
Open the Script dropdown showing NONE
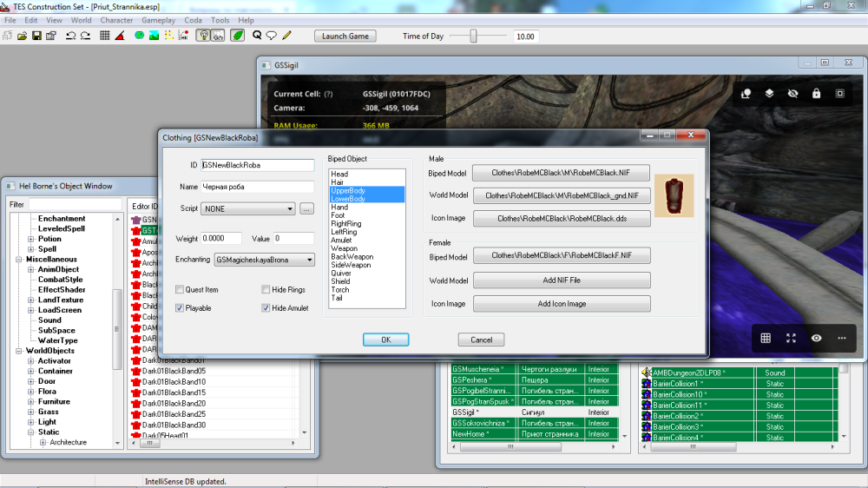(248, 208)
